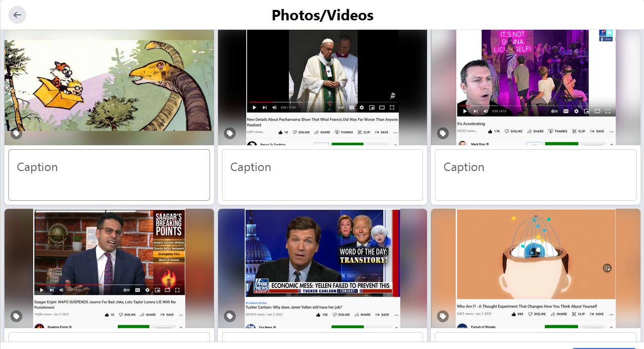The image size is (644, 349).
Task: Open the caged eye "Who Am I?" image
Action: pyautogui.click(x=536, y=268)
